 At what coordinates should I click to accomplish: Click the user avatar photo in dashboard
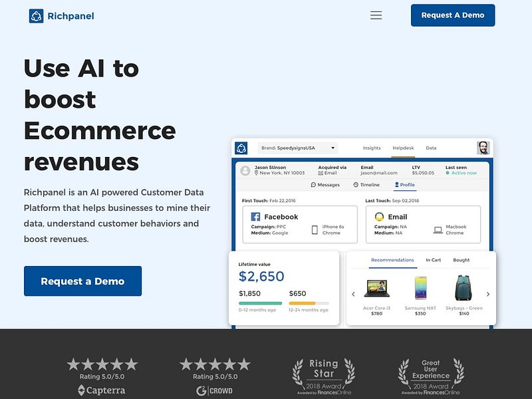483,148
